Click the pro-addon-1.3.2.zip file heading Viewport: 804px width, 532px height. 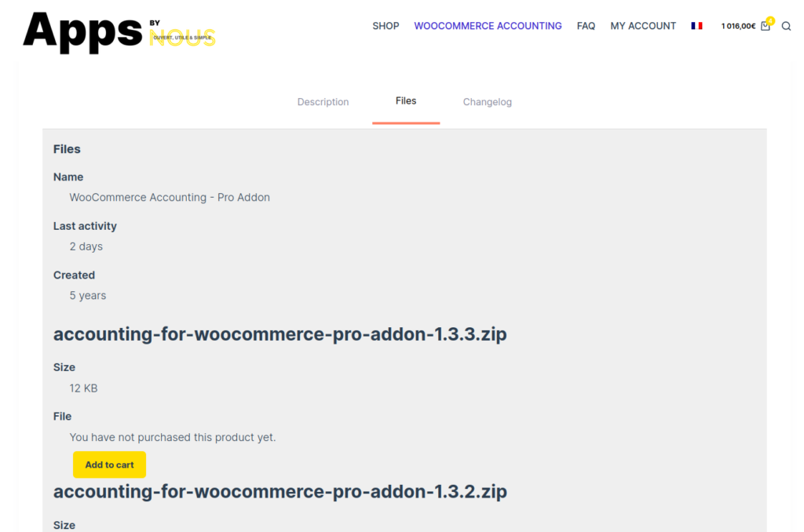pos(280,492)
